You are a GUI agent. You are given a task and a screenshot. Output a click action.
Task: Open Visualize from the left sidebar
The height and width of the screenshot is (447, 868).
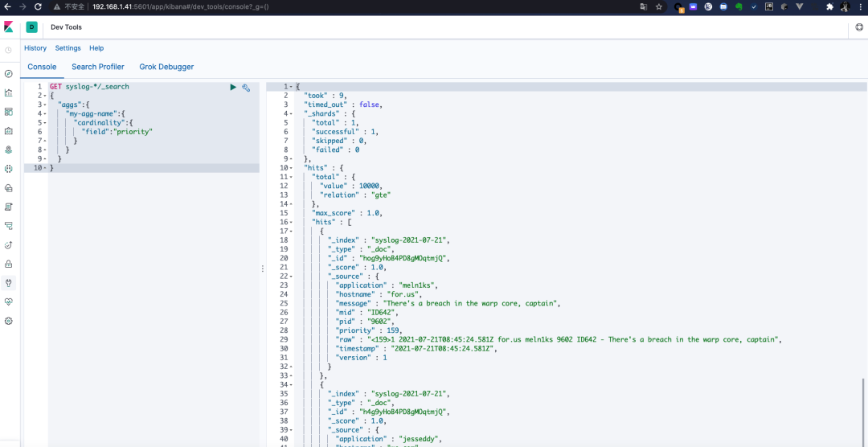point(9,92)
